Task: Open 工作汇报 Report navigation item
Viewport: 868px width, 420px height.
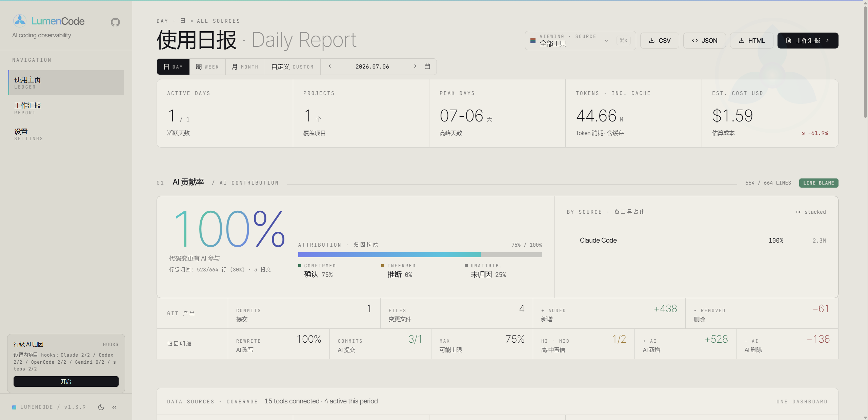Action: coord(66,109)
